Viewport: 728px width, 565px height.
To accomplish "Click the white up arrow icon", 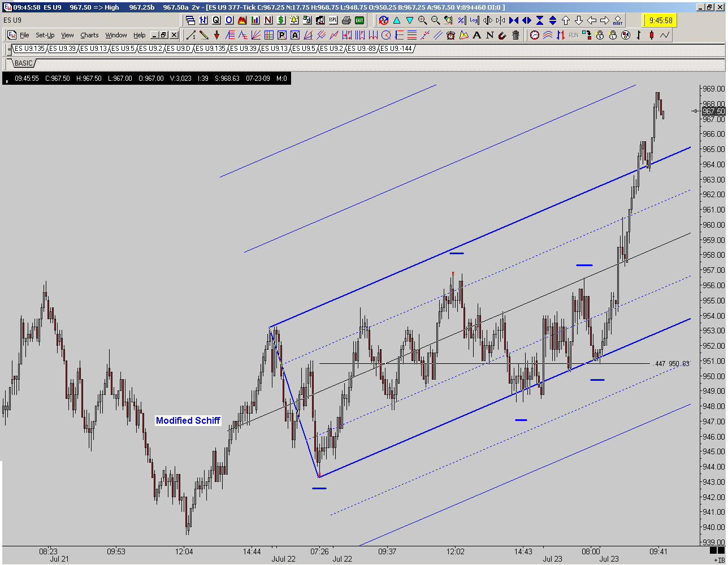I will pos(566,20).
